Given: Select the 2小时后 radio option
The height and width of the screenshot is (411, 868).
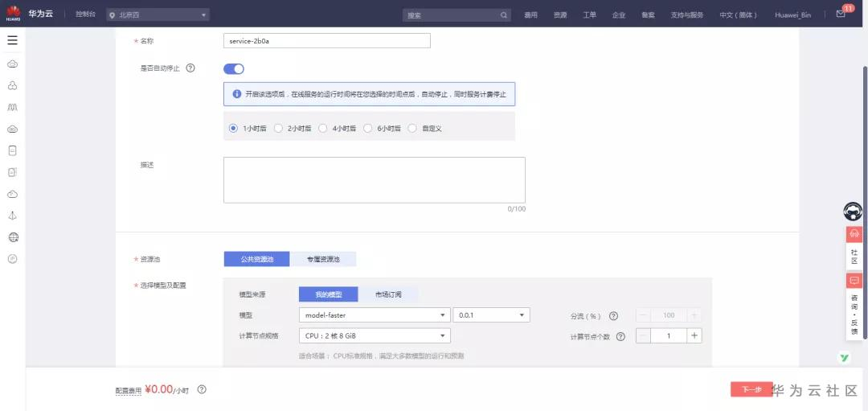Looking at the screenshot, I should click(278, 128).
